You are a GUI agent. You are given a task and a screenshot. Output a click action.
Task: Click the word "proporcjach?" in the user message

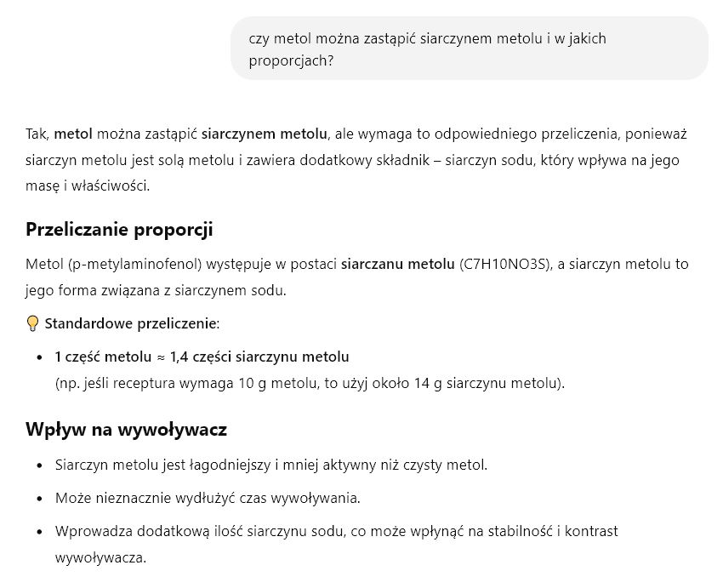[x=287, y=62]
